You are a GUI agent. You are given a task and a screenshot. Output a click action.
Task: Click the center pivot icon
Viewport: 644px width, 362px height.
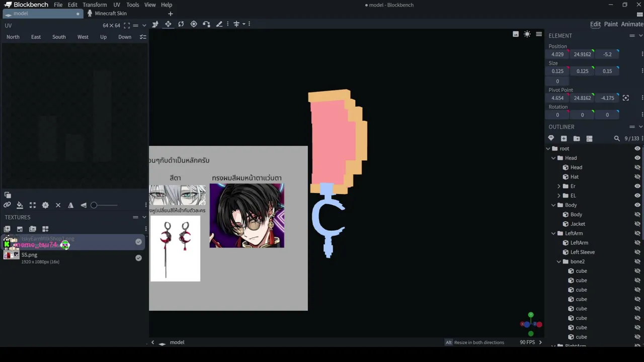pos(626,98)
